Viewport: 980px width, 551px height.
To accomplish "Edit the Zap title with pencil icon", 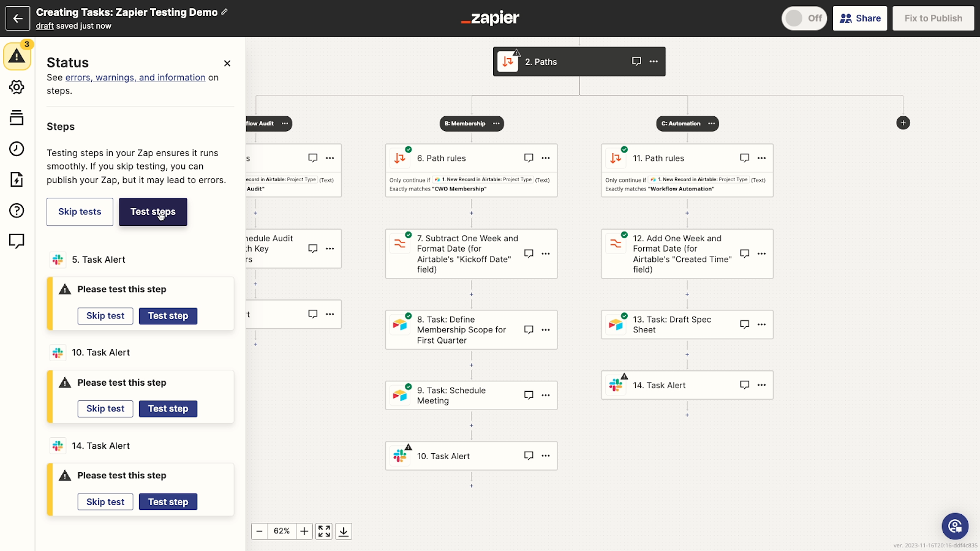I will point(225,12).
